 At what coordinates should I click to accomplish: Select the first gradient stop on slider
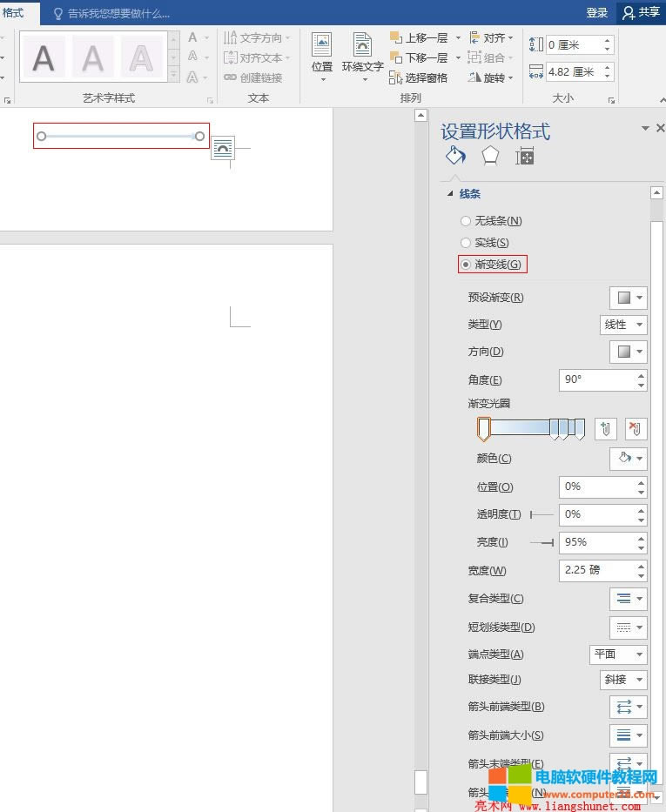coord(484,428)
